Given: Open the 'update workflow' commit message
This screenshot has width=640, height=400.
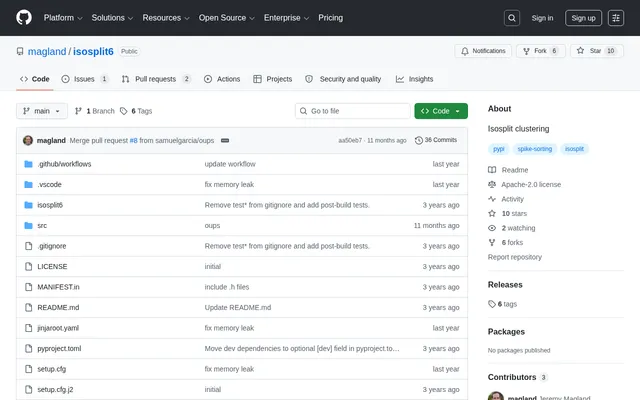Looking at the screenshot, I should [230, 164].
